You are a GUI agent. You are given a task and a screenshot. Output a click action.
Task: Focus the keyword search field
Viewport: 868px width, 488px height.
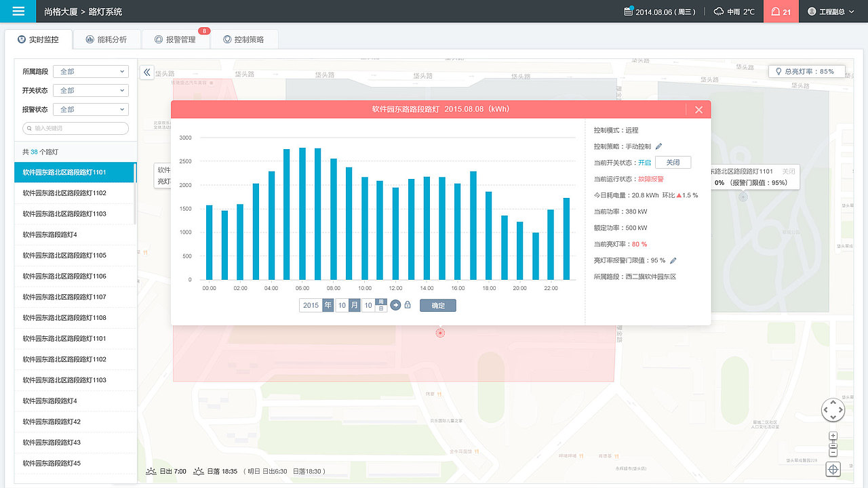click(76, 128)
